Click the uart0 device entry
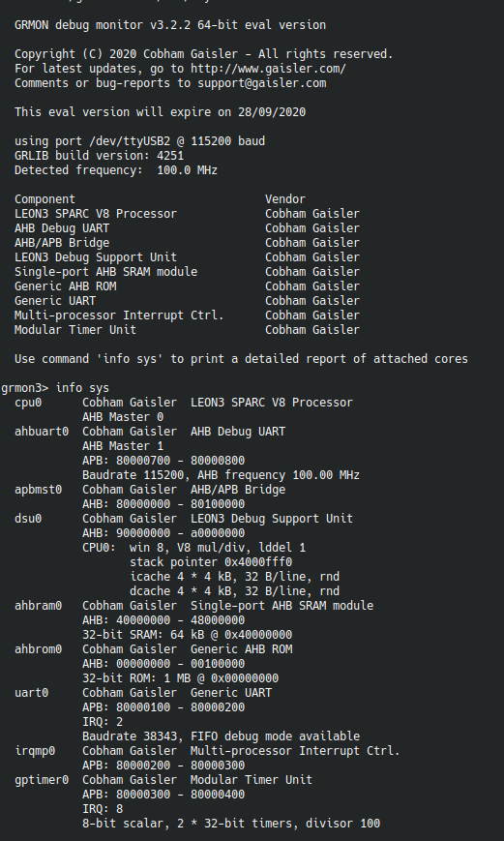Viewport: 504px width, 841px height. (31, 692)
